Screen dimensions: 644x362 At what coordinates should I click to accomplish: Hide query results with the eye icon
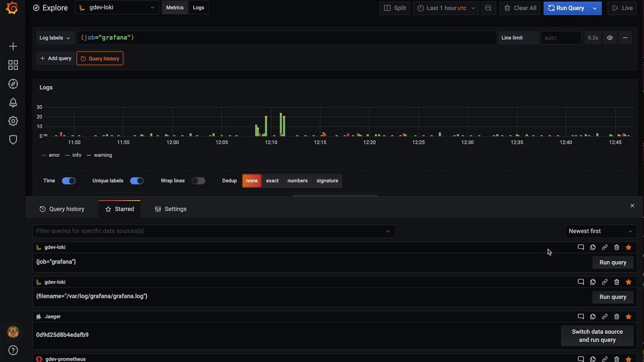click(x=610, y=38)
